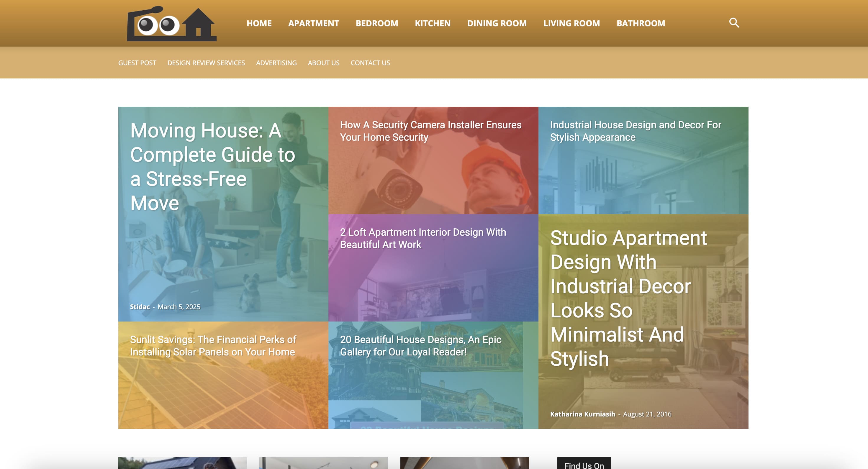Navigate to the Dining Room section
Viewport: 868px width, 469px height.
click(497, 23)
